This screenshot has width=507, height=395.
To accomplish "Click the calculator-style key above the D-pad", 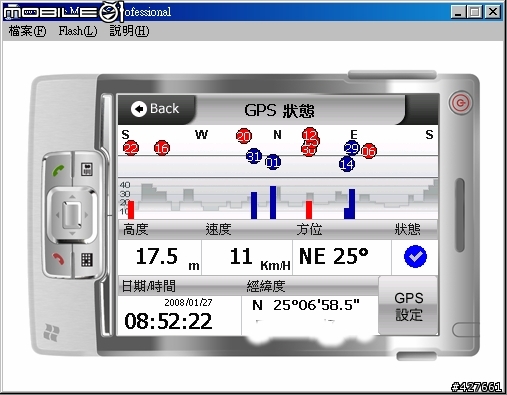I will (87, 169).
